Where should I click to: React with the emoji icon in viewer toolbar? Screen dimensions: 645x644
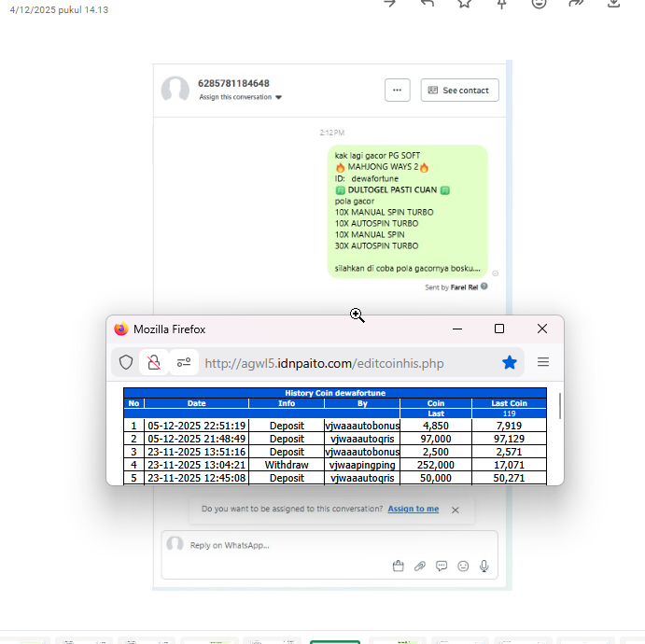(x=539, y=4)
